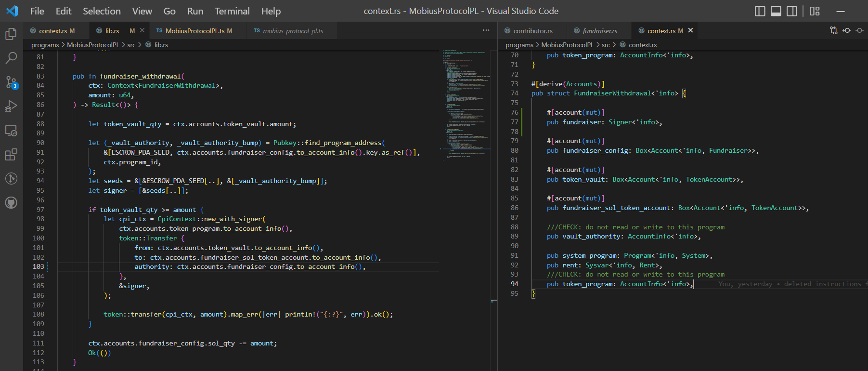Click line number 94 in context.rs gutter
This screenshot has height=371, width=868.
point(515,284)
